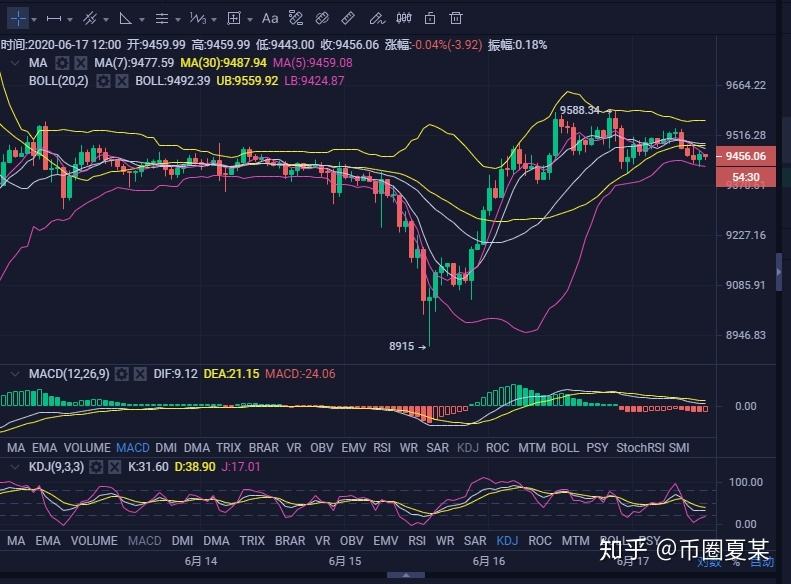Select highlighted KDJ tab in lower row
The width and height of the screenshot is (791, 584).
click(x=507, y=541)
